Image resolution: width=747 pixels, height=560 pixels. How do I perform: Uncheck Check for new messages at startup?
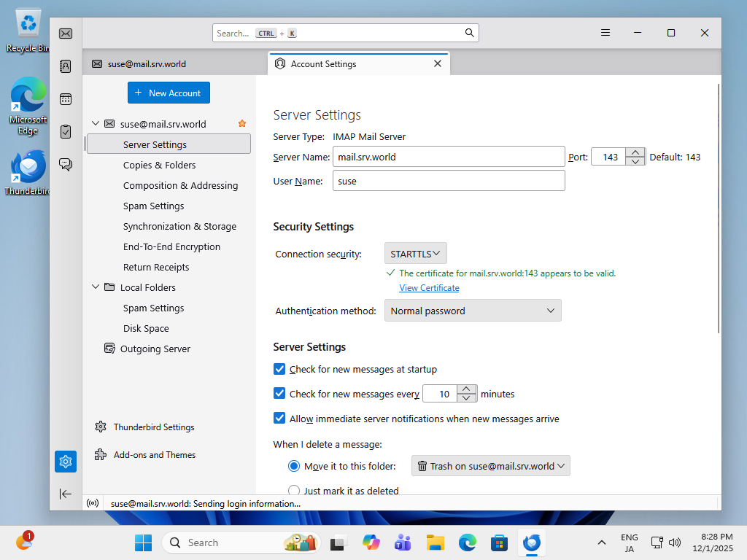(x=279, y=369)
